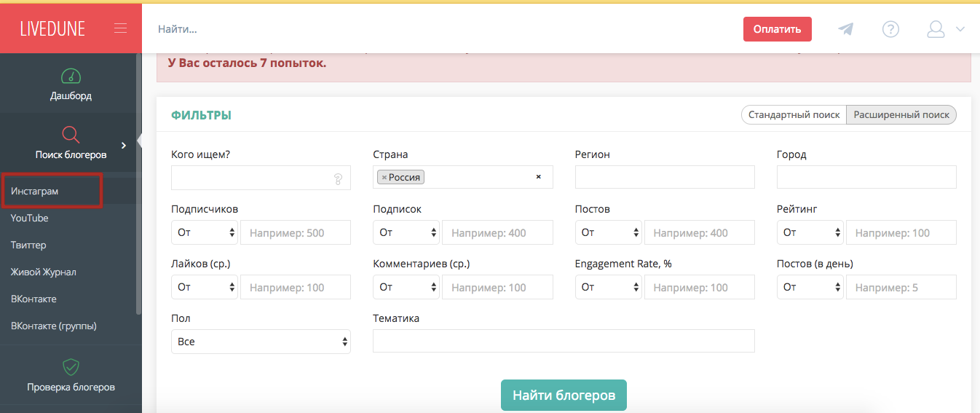
Task: Open the Дашборд gauge icon
Action: click(71, 76)
